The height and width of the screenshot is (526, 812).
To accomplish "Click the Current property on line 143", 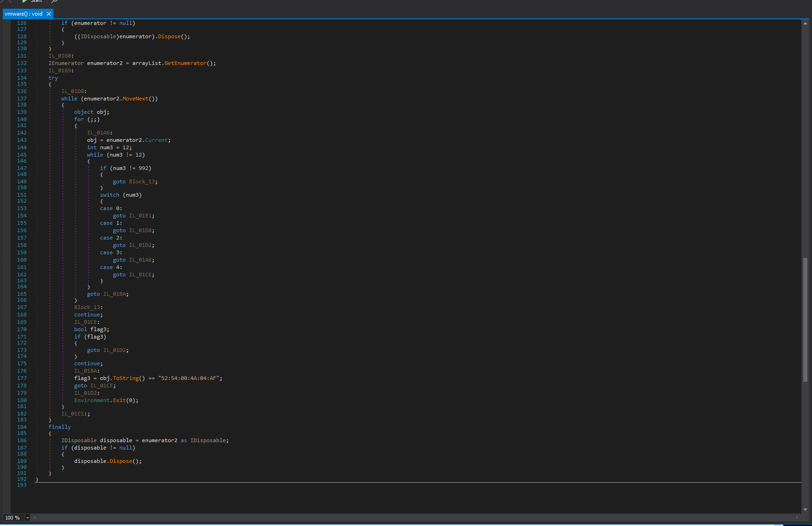I will tap(156, 140).
